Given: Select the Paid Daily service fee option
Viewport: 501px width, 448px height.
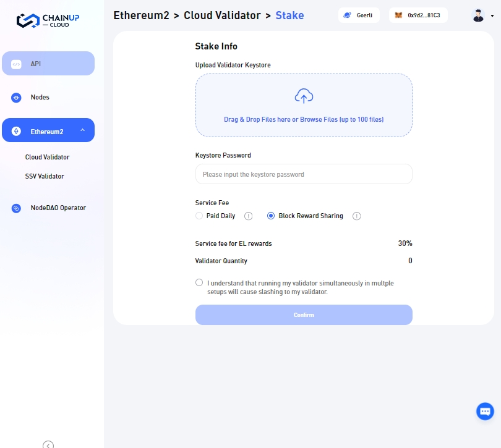Looking at the screenshot, I should pos(199,216).
